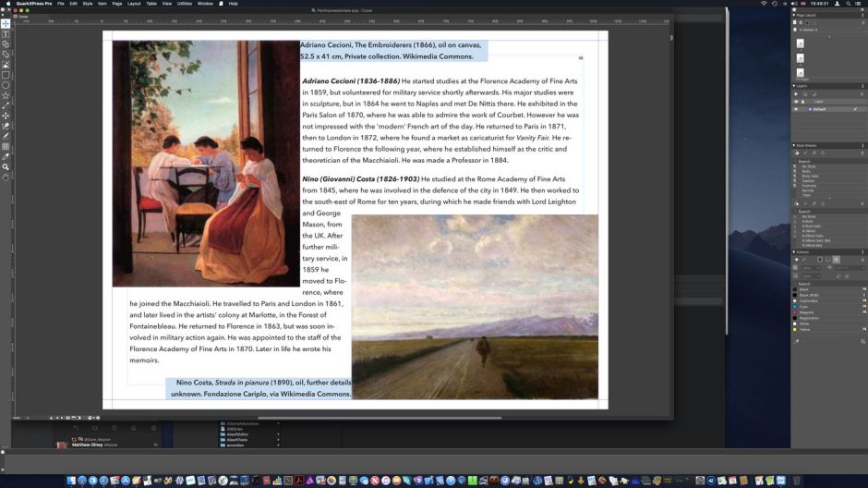Choose the Oval Box tool

[x=6, y=85]
